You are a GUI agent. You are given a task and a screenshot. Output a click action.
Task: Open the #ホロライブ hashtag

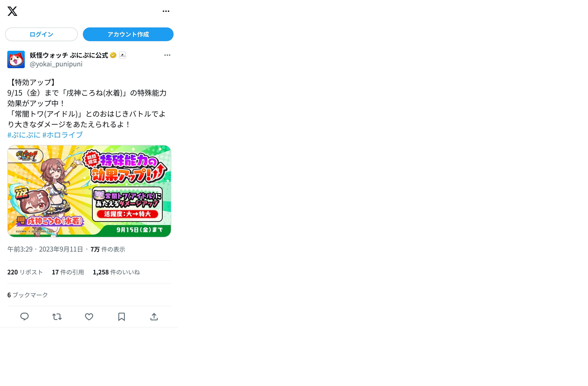tap(62, 135)
